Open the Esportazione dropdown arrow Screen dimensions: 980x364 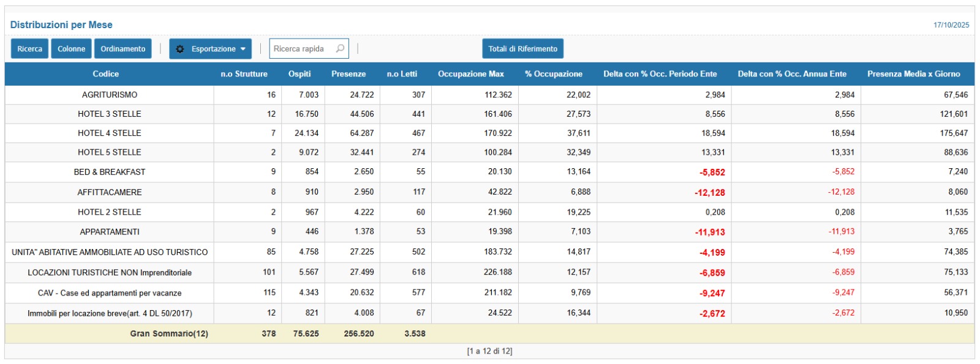click(243, 49)
